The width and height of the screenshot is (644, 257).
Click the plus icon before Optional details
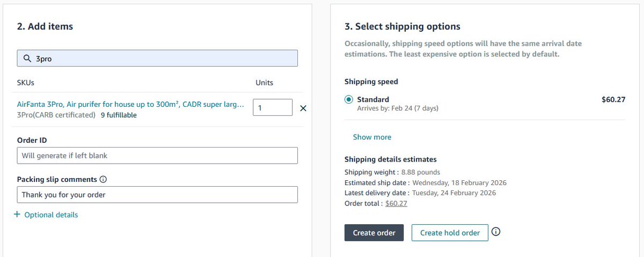click(17, 215)
